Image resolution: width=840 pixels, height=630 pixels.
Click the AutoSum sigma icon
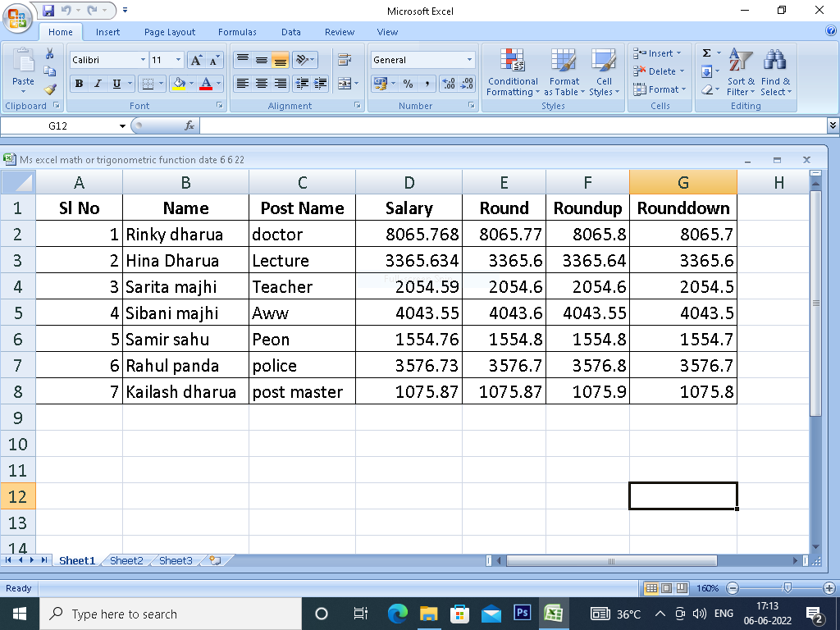(706, 53)
